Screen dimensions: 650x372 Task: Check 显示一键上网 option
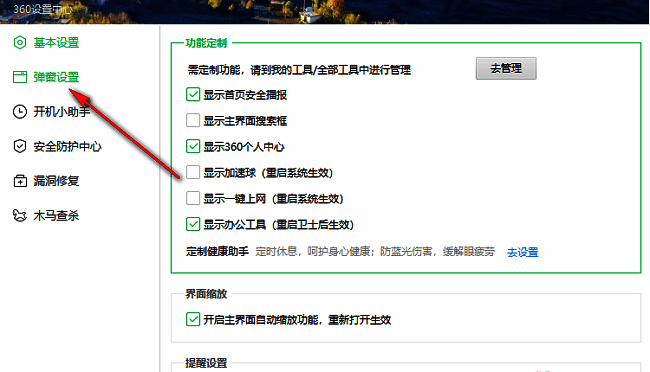(x=193, y=199)
